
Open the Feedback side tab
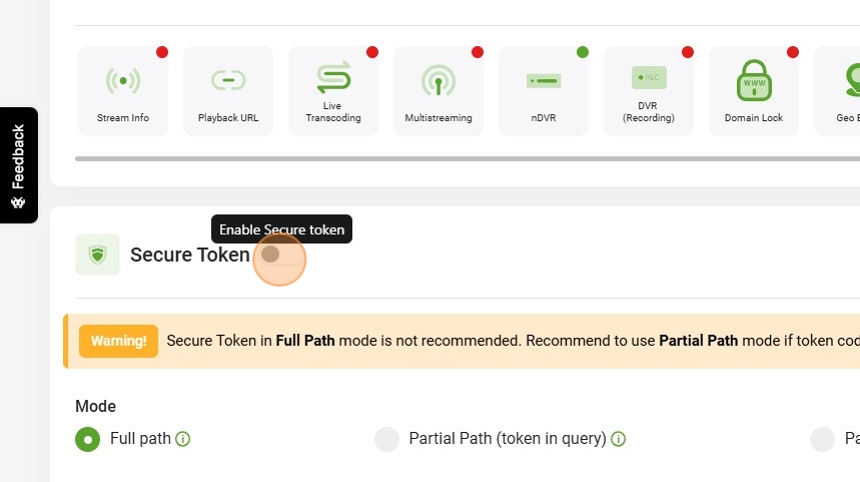pos(19,165)
